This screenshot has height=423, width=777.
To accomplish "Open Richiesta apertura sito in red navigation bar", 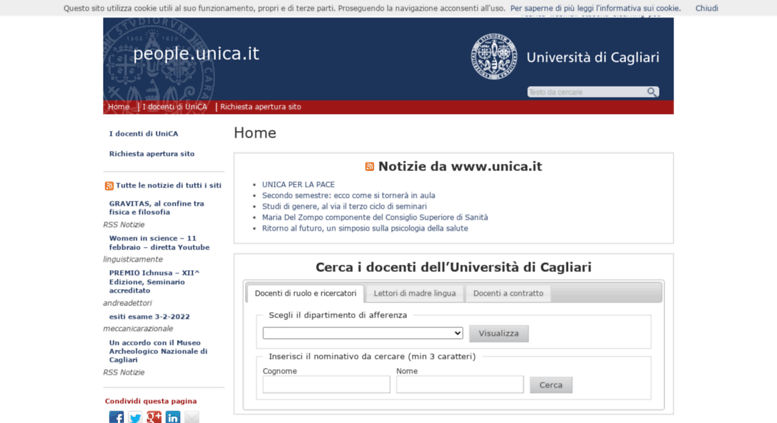I will coord(261,106).
